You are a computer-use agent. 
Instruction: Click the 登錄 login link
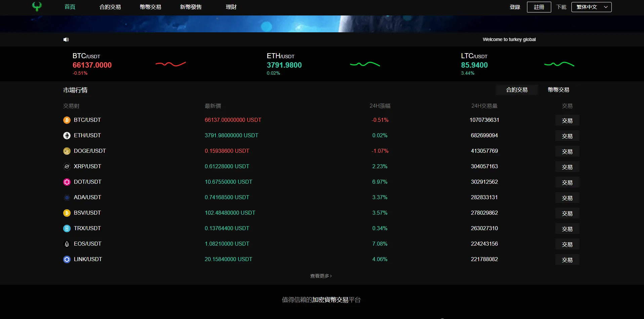515,7
